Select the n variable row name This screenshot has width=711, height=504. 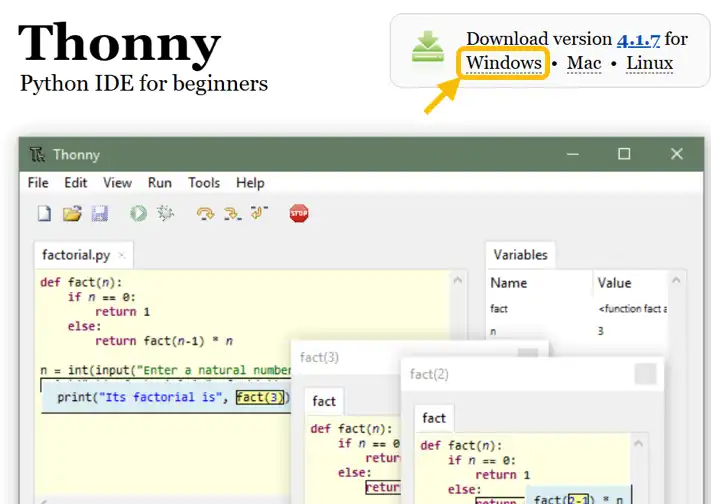click(493, 332)
